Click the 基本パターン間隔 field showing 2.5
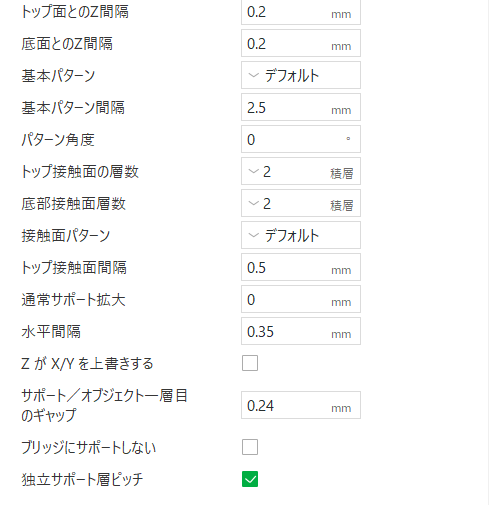489x505 pixels. coord(301,107)
